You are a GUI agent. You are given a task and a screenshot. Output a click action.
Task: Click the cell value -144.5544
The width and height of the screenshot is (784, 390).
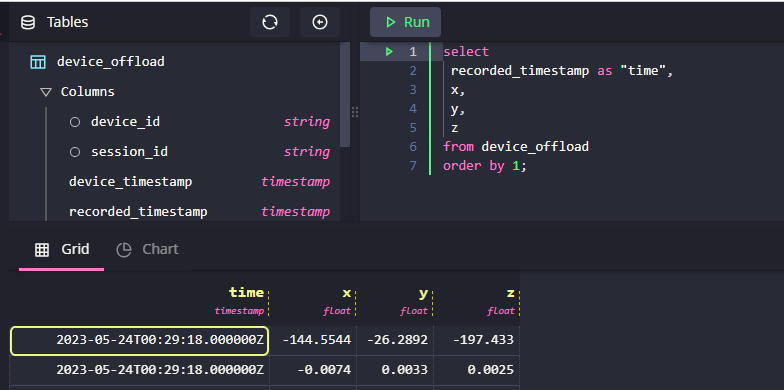[x=316, y=340]
